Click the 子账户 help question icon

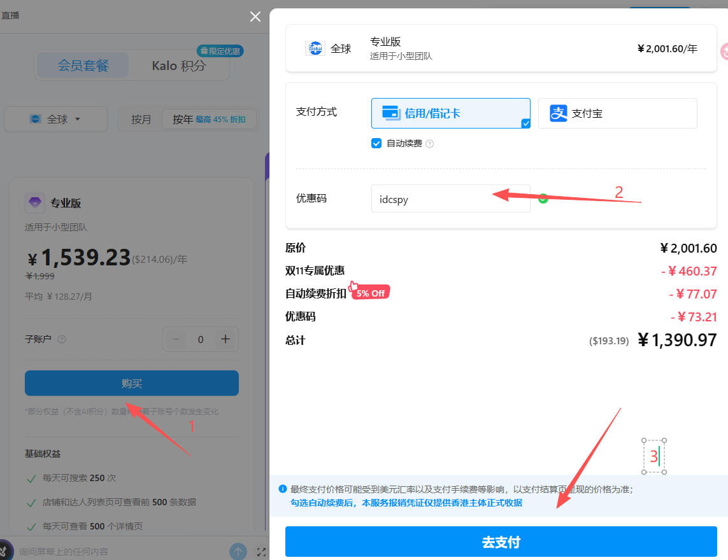point(62,339)
